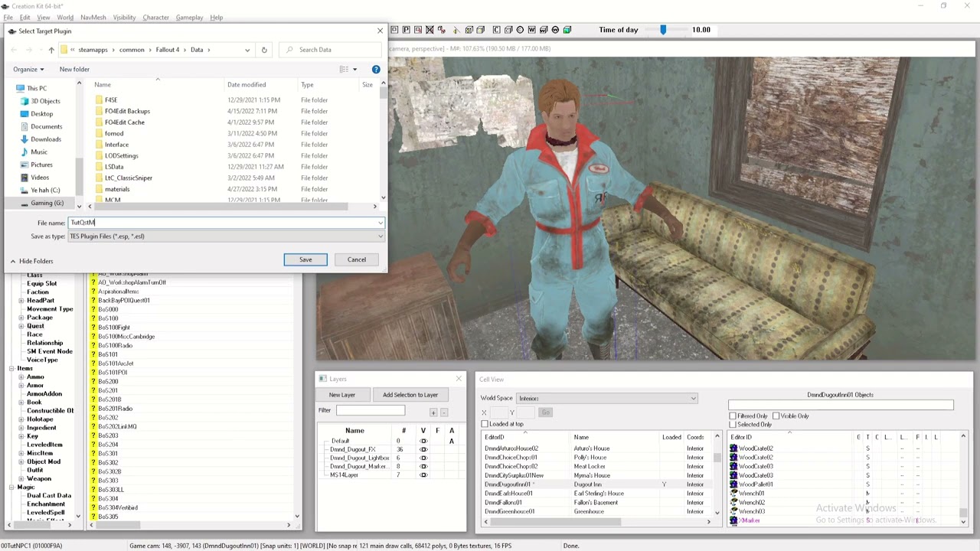980x551 pixels.
Task: Click the File name input field
Action: [x=222, y=223]
